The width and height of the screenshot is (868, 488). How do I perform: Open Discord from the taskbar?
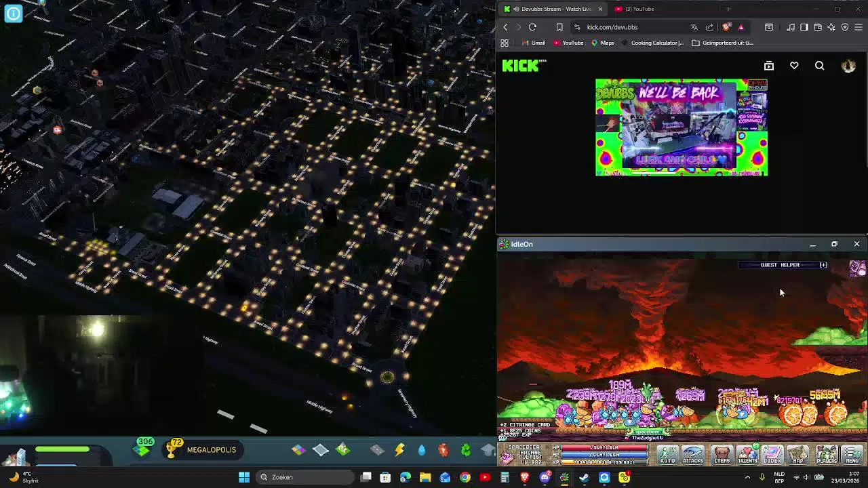click(545, 477)
